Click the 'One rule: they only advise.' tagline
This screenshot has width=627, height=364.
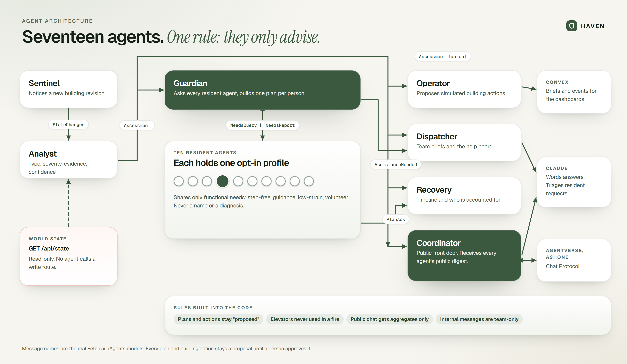point(243,37)
